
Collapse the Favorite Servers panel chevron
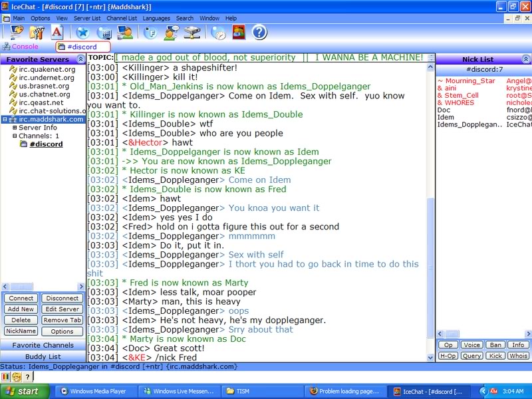pyautogui.click(x=80, y=59)
